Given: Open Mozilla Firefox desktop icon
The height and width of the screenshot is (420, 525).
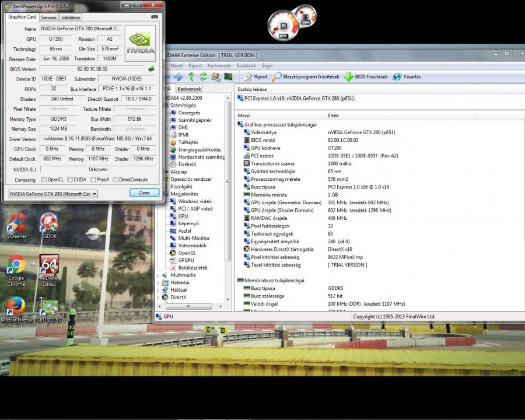Looking at the screenshot, I should 16,310.
